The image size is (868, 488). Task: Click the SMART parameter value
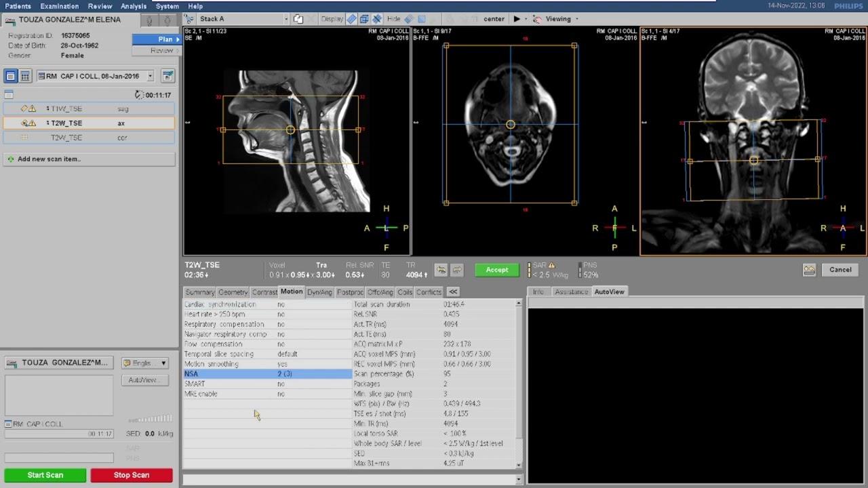click(281, 384)
